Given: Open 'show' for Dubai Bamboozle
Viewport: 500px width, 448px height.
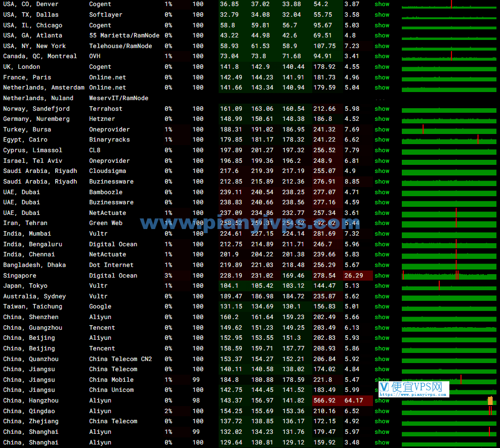Looking at the screenshot, I should [382, 192].
